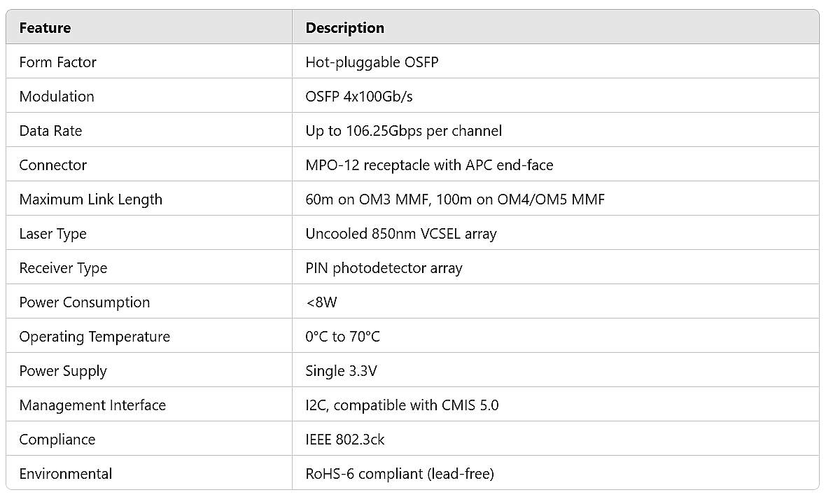Select the Modulation row label
Viewport: 826px width, 504px height.
pos(57,97)
